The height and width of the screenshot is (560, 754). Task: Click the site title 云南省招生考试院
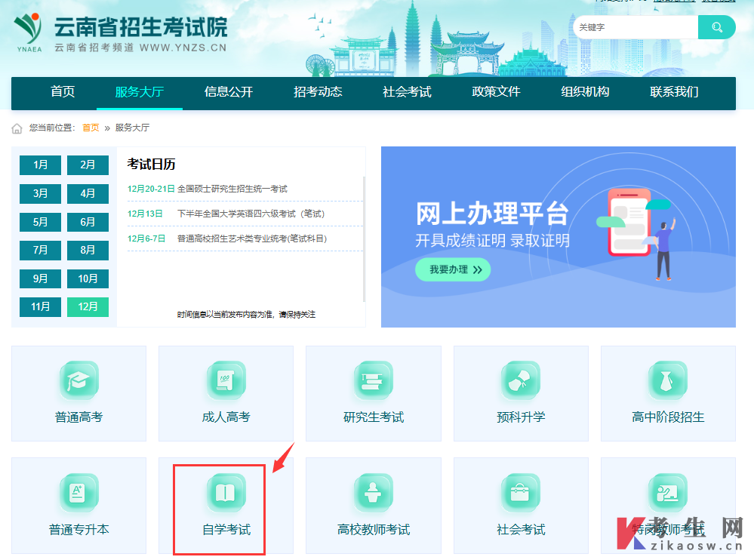tap(140, 27)
